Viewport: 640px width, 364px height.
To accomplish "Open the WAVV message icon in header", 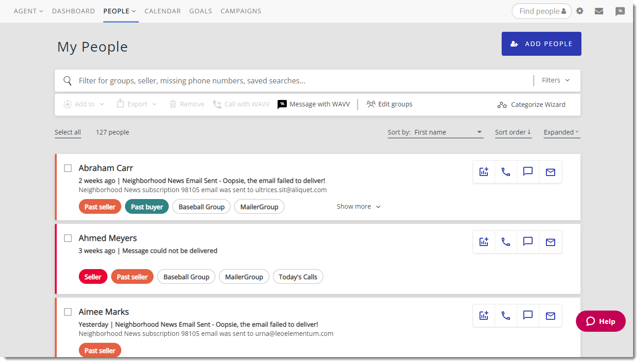I will [x=620, y=12].
